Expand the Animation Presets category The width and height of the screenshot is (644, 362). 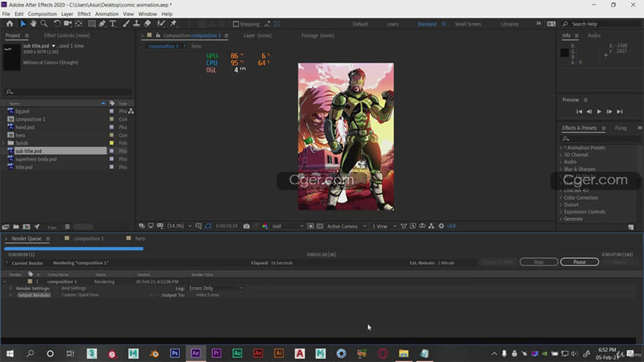(x=561, y=148)
